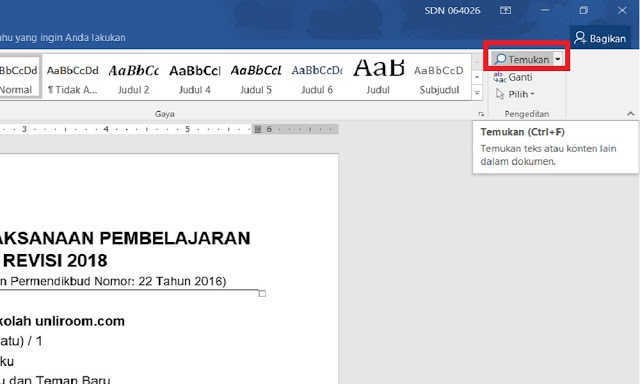Click the heading text REVISI 2018
This screenshot has width=640, height=384.
pyautogui.click(x=56, y=261)
